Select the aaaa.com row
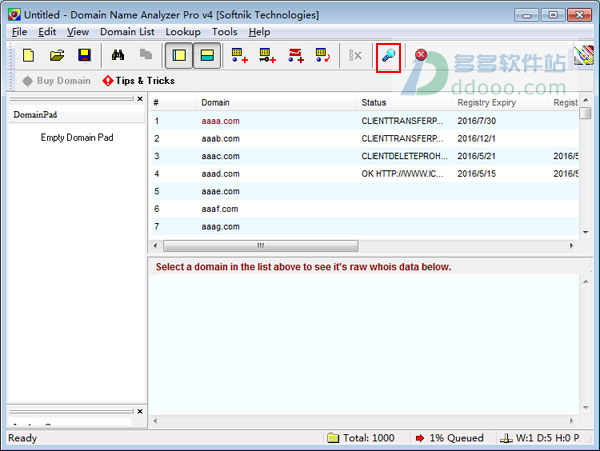This screenshot has width=600, height=451. (365, 121)
